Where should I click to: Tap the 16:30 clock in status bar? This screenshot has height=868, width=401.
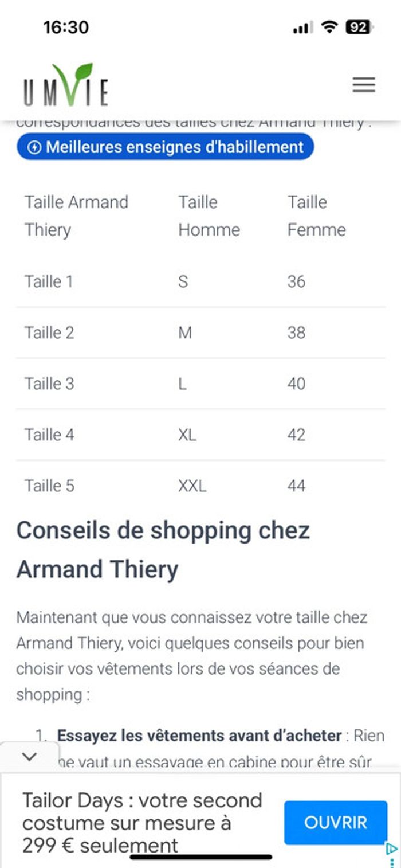66,27
